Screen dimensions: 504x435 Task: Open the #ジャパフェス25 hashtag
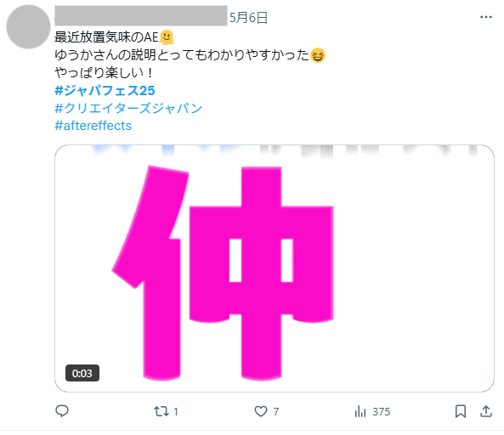pyautogui.click(x=105, y=91)
